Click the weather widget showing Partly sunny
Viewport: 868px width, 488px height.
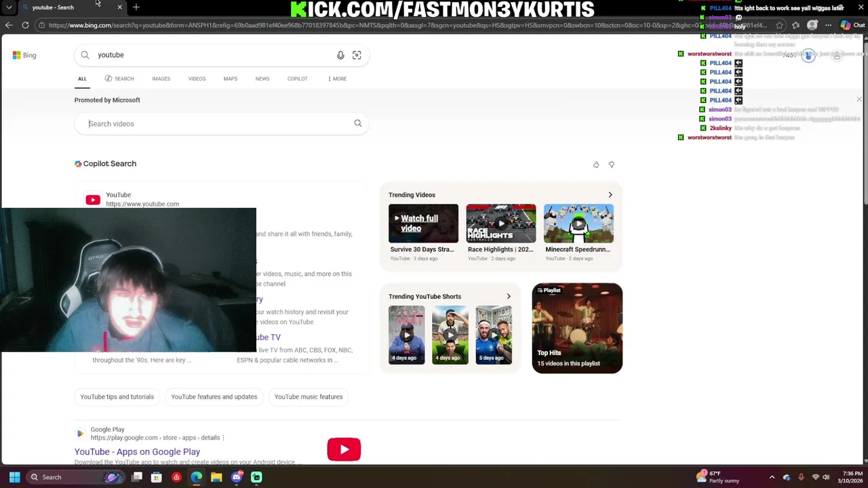click(719, 477)
